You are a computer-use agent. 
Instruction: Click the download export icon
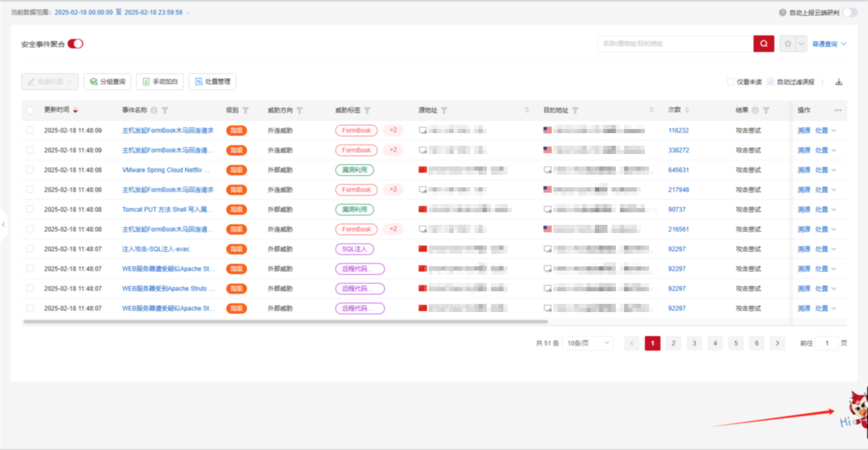(x=838, y=82)
